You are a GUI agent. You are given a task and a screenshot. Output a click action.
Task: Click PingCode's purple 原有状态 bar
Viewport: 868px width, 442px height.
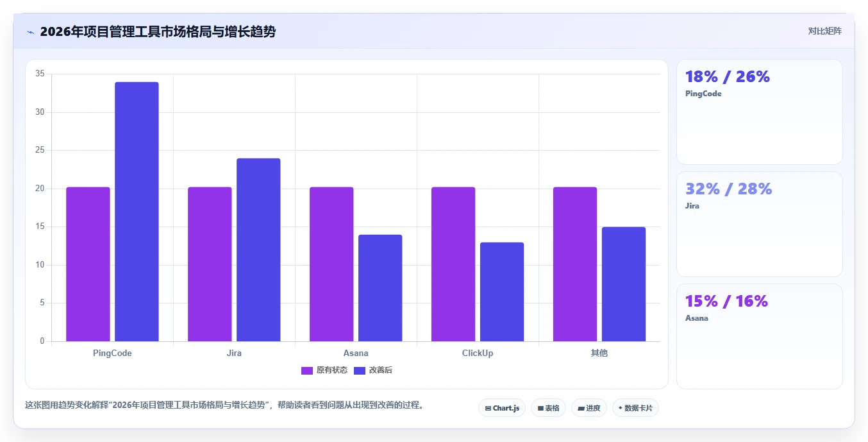88,264
